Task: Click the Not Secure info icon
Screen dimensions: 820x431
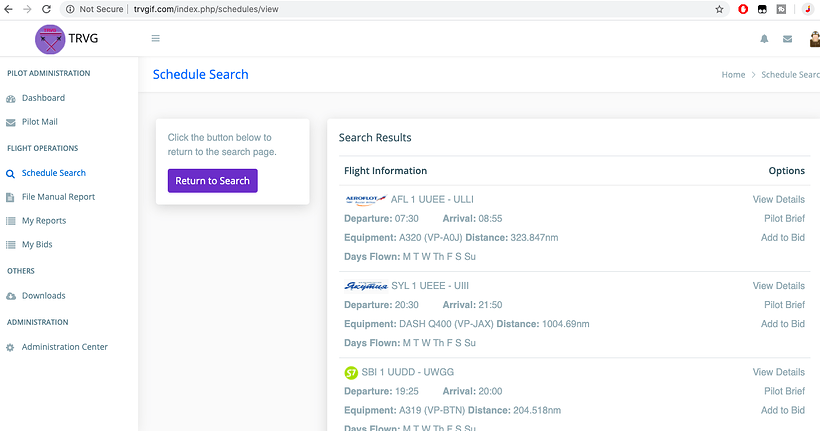Action: [70, 9]
